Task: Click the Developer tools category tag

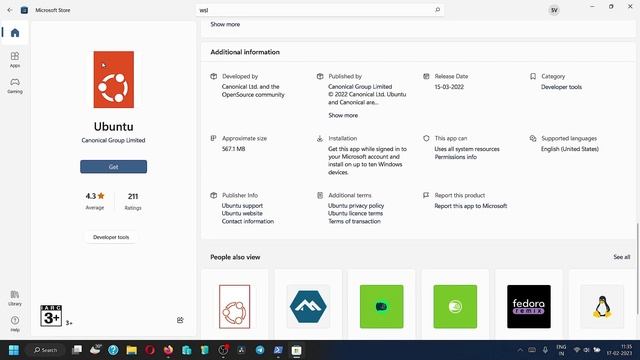Action: [111, 237]
